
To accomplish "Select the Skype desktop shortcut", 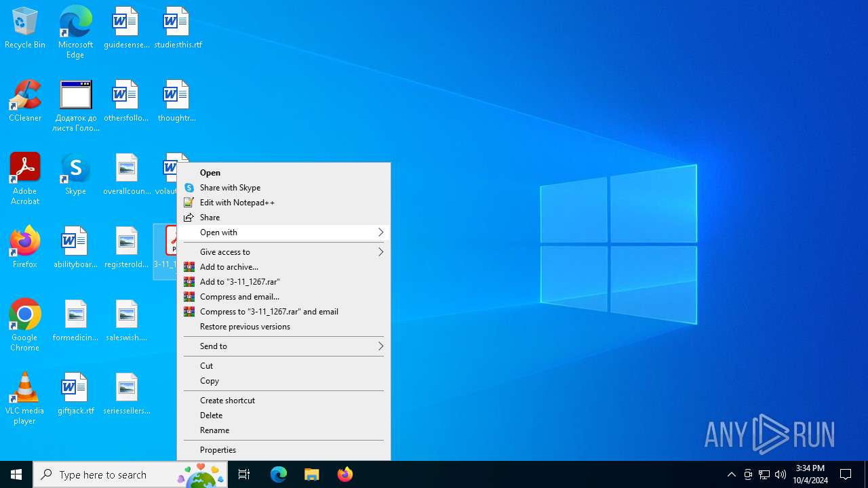I will click(x=75, y=175).
